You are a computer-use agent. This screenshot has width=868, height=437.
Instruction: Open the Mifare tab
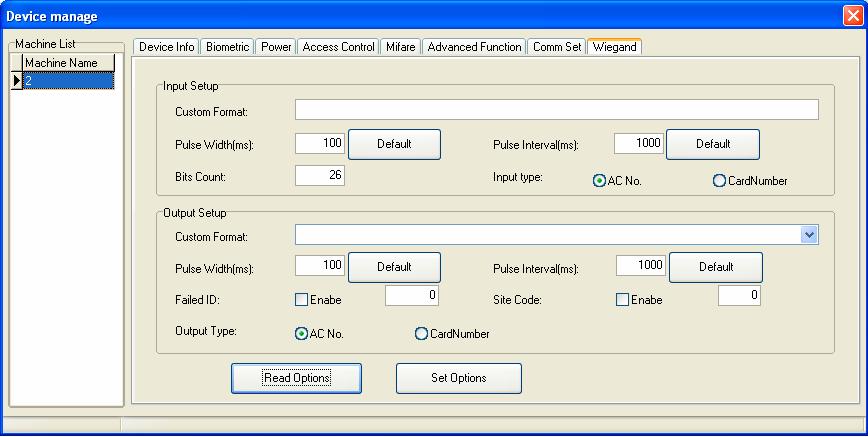tap(400, 47)
